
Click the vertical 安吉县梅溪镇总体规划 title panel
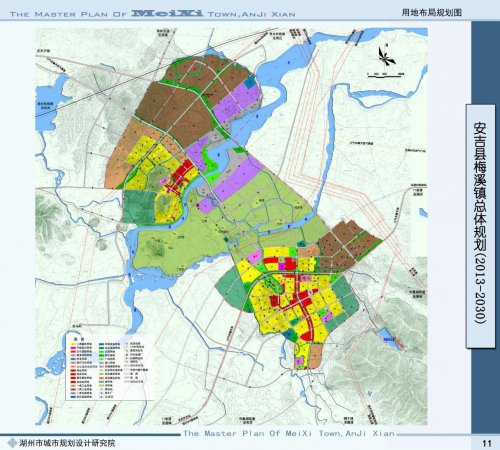(x=480, y=226)
